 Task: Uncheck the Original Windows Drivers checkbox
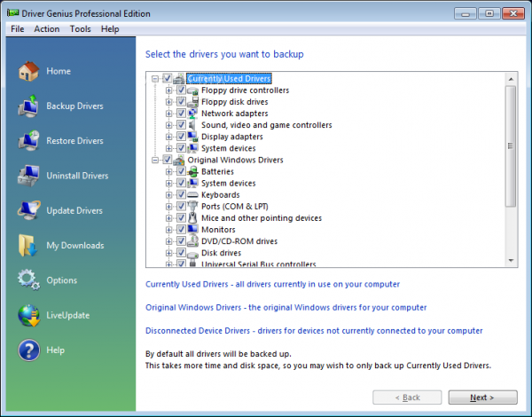(167, 160)
